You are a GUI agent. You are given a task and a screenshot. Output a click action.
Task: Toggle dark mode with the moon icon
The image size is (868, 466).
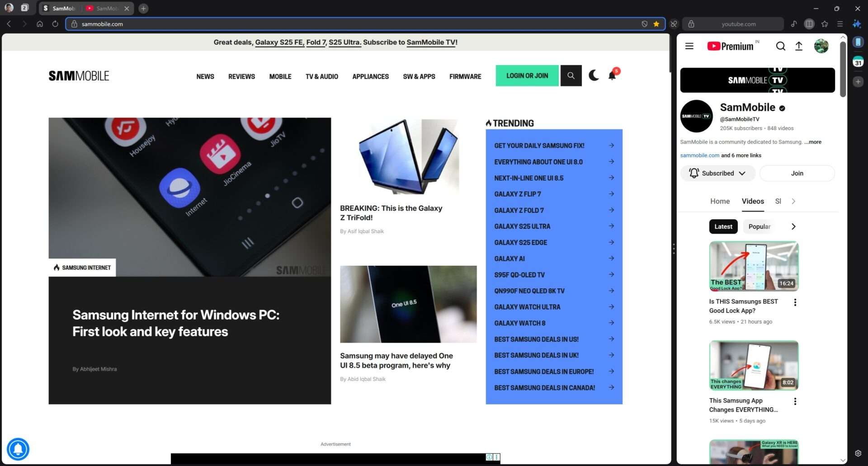[x=594, y=75]
